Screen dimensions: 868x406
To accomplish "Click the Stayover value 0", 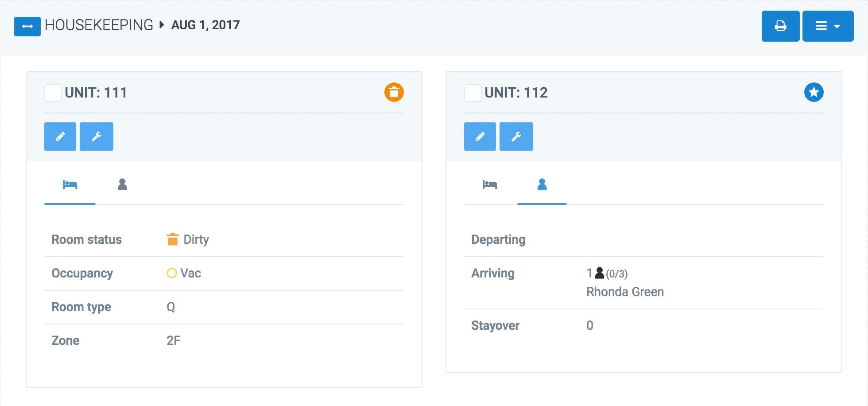I will 590,325.
